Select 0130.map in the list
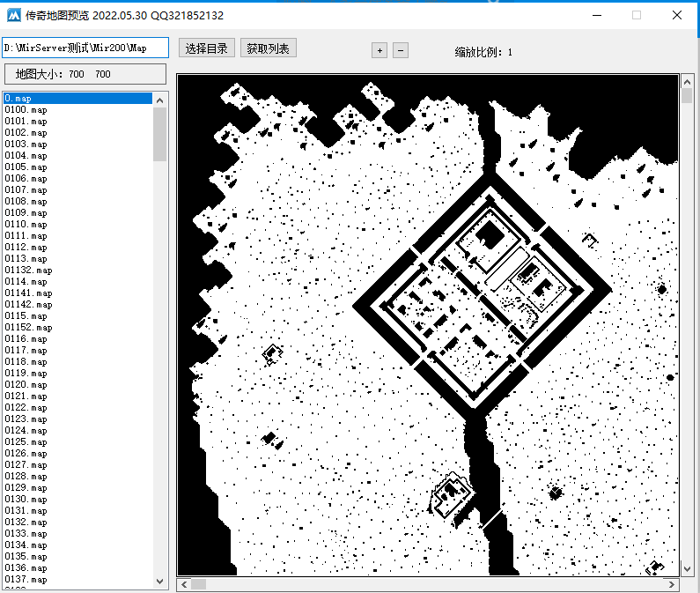Screen dimensions: 700x593 [77, 500]
